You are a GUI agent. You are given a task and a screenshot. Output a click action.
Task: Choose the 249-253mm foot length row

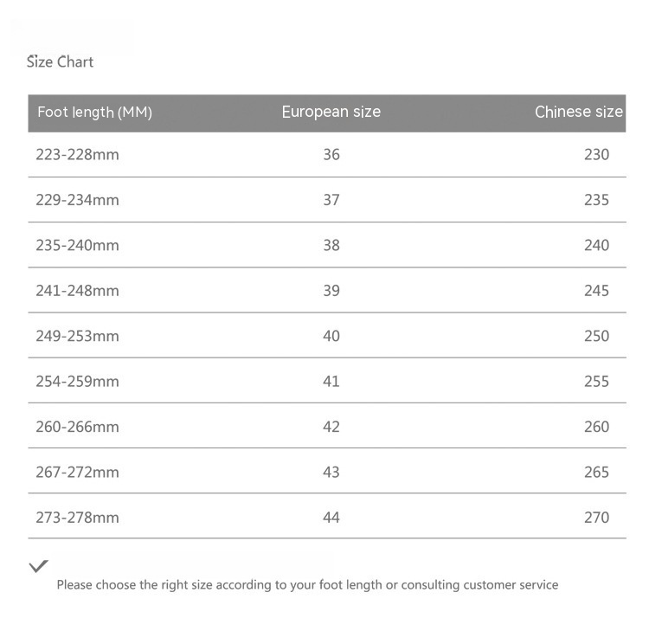click(x=77, y=336)
